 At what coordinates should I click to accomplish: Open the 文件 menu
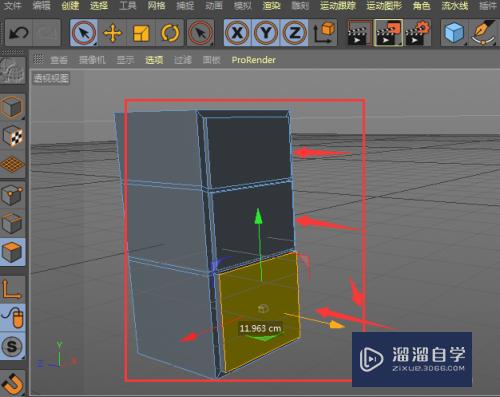(x=12, y=6)
